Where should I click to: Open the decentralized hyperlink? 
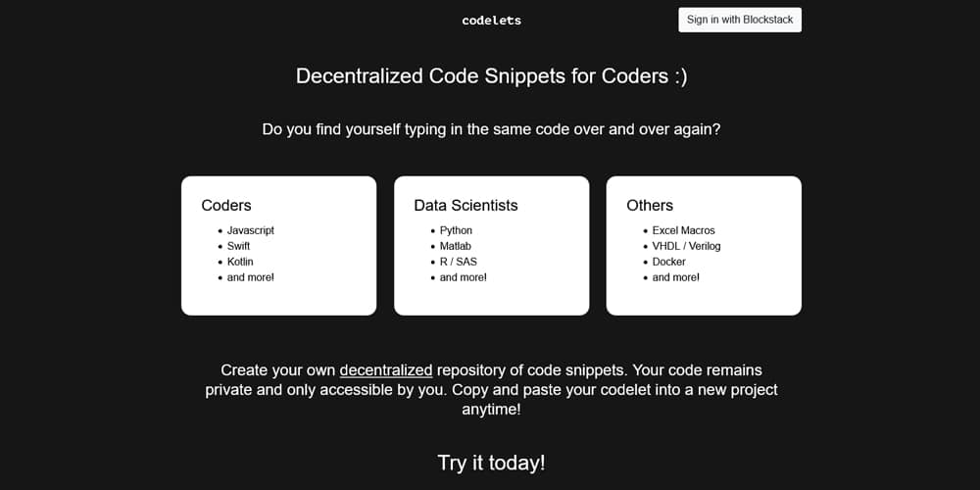click(386, 370)
